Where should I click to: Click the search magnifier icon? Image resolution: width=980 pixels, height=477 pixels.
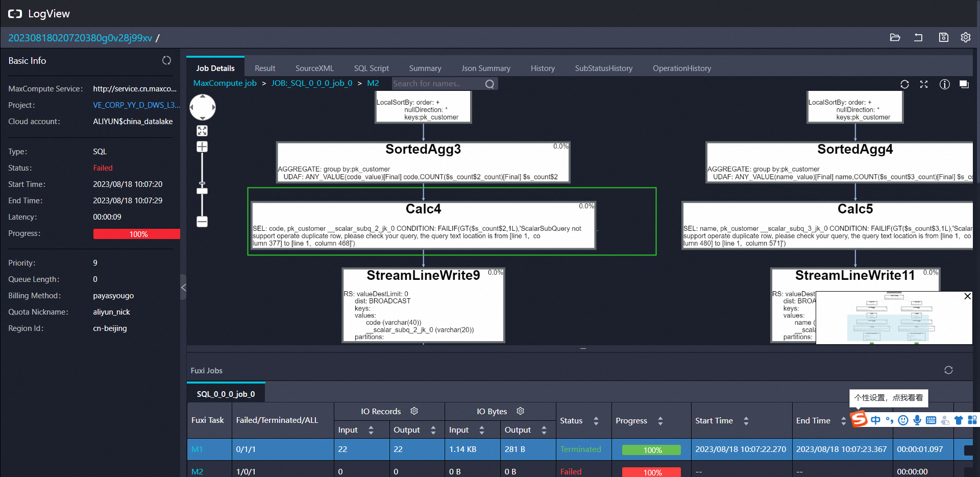(489, 84)
